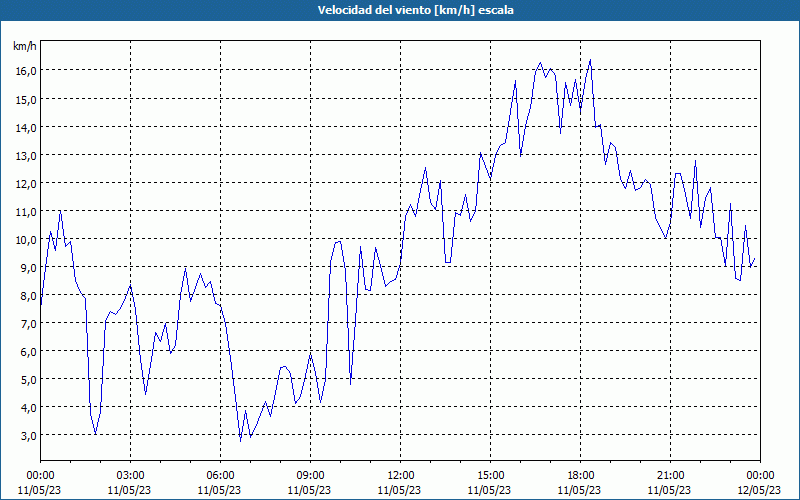
Task: Click the chart title 'Velocidad del viento [km/h] escala'
Action: [x=415, y=10]
